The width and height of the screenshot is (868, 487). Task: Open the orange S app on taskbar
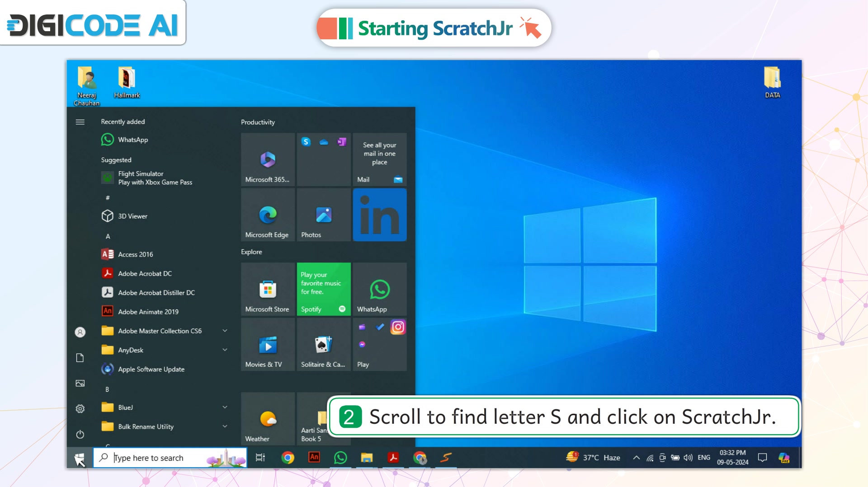pyautogui.click(x=446, y=458)
